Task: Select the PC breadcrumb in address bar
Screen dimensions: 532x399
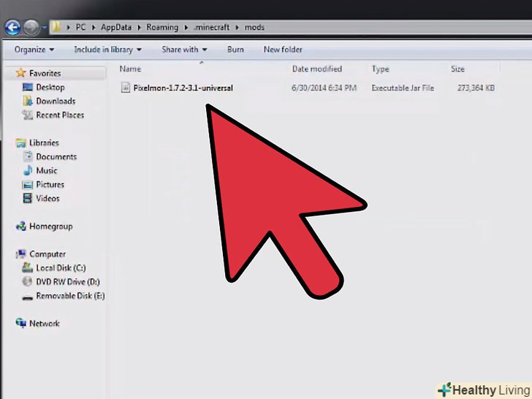Action: tap(80, 27)
